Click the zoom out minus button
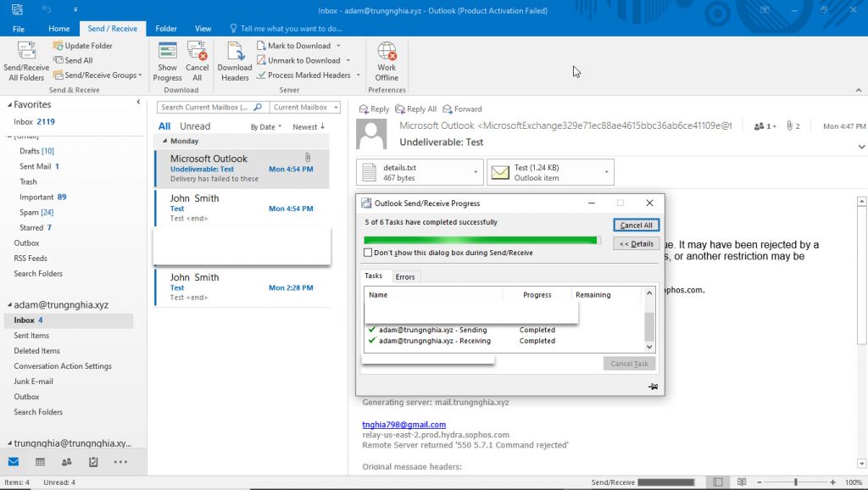This screenshot has height=490, width=868. click(x=759, y=482)
